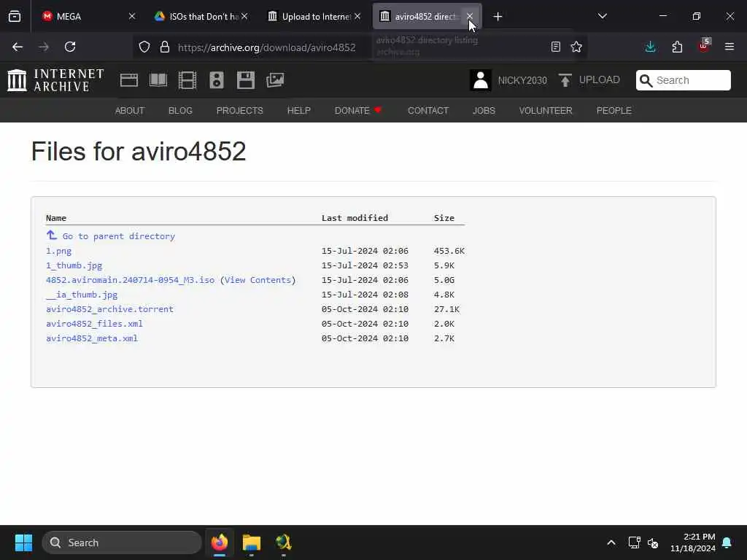Click the Internet Archive logo
The width and height of the screenshot is (747, 560).
(55, 80)
